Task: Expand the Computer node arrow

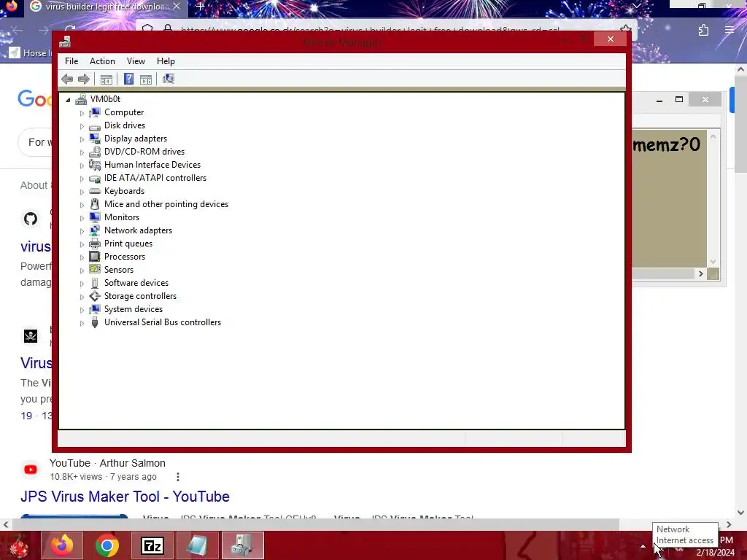Action: [82, 113]
